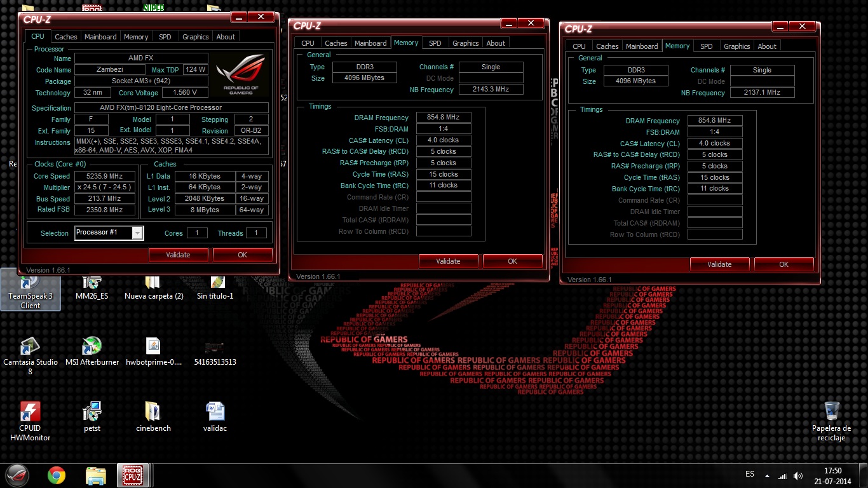Select NB Frequency 2137.1 MHz value

pyautogui.click(x=762, y=93)
